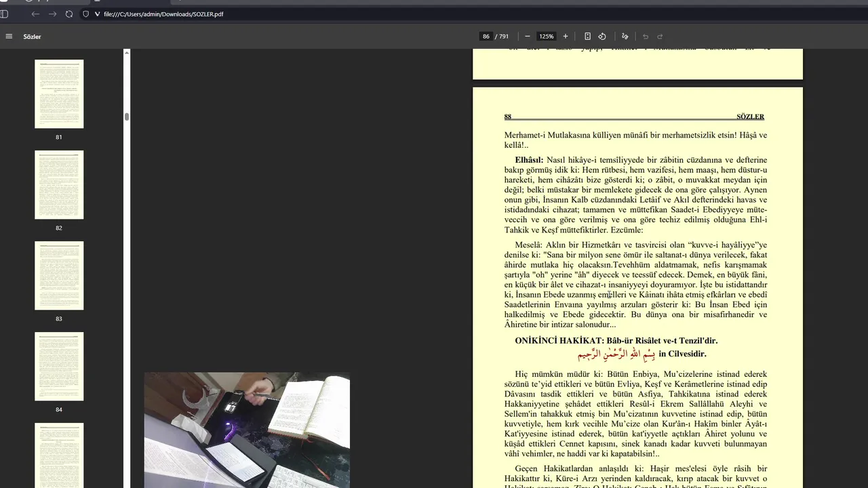Click the browser panel toggle icon
This screenshot has width=868, height=488.
(3, 14)
